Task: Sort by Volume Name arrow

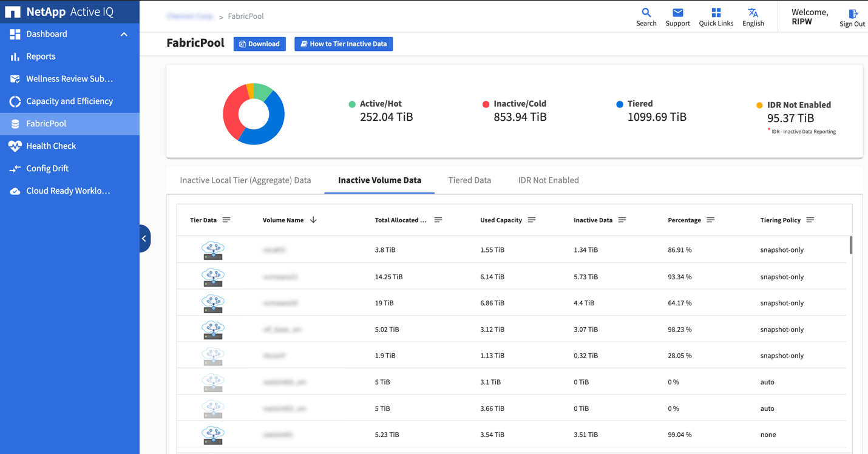Action: click(313, 220)
